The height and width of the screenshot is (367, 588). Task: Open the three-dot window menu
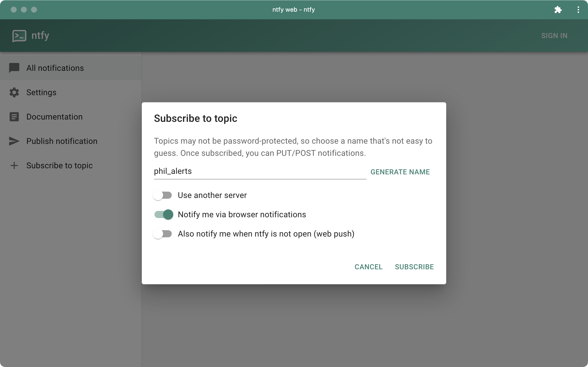click(x=578, y=10)
